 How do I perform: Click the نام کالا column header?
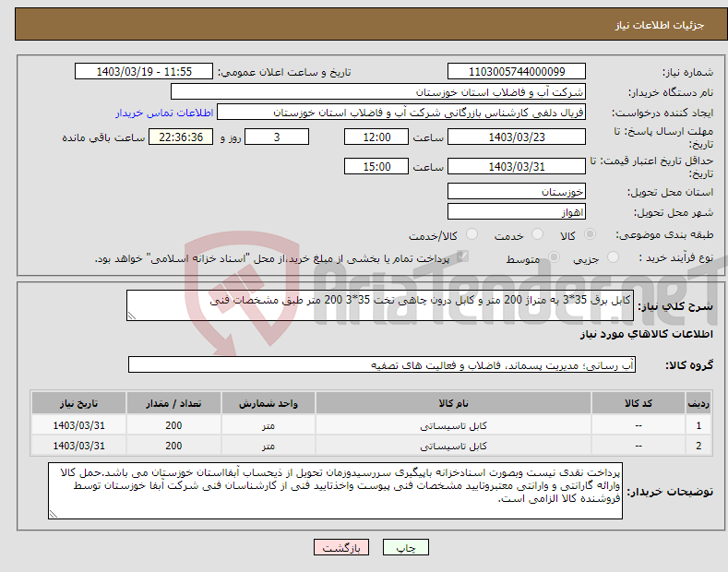[453, 403]
